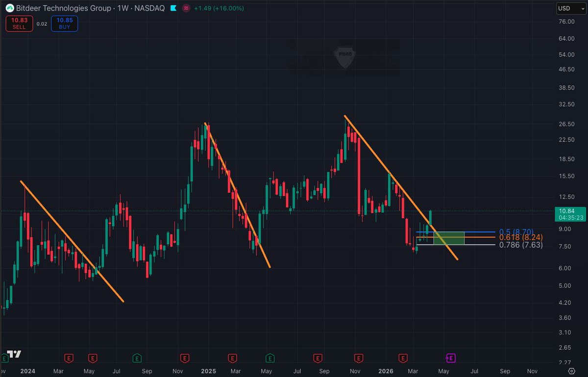The width and height of the screenshot is (588, 377).
Task: Click the red earnings marker near May 2024
Action: (92, 358)
